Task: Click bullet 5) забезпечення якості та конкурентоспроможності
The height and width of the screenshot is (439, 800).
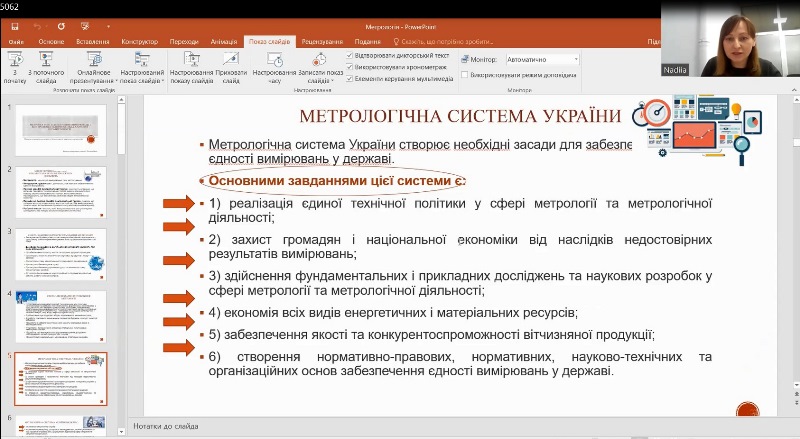Action: tap(432, 335)
